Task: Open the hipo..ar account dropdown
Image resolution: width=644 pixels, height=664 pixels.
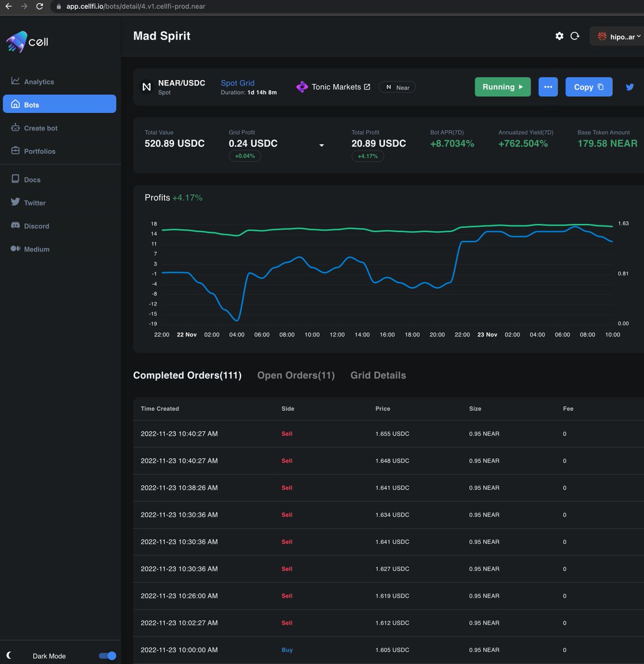Action: 617,37
